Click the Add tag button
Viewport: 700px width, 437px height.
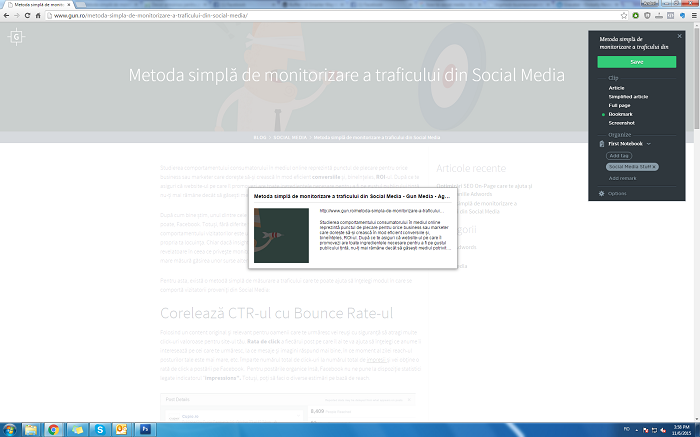click(619, 156)
